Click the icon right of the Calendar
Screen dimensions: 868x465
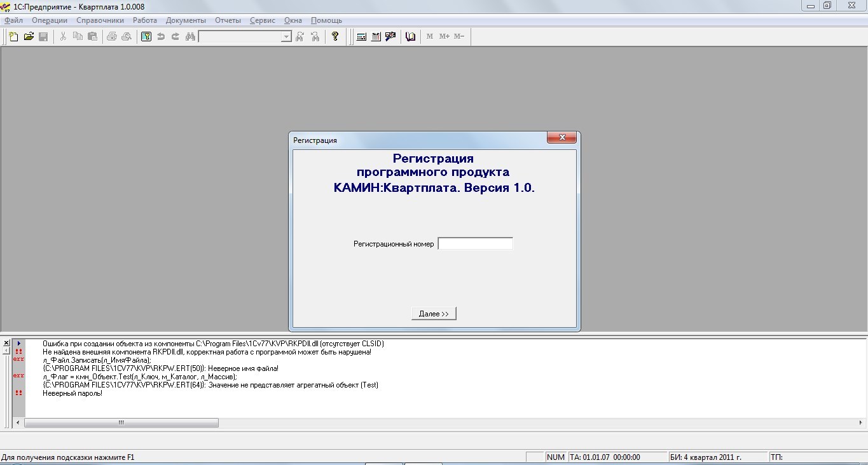click(390, 37)
